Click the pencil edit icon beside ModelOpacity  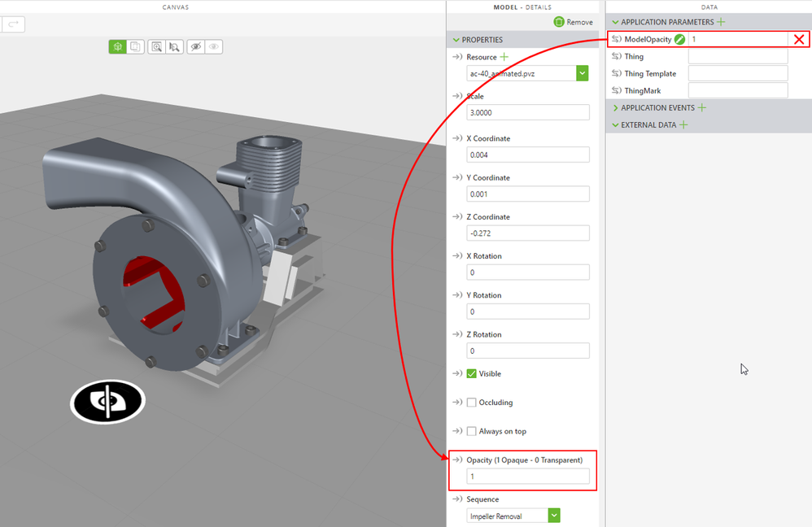click(x=679, y=39)
